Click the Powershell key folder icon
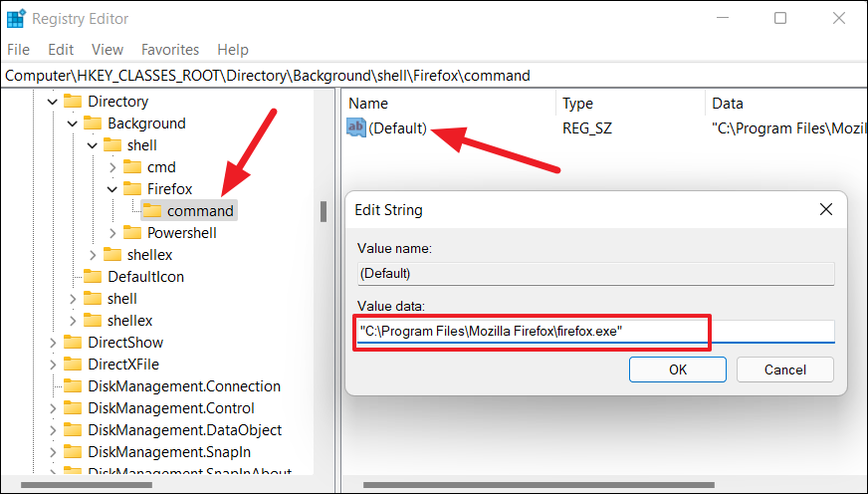Image resolution: width=868 pixels, height=494 pixels. (132, 233)
